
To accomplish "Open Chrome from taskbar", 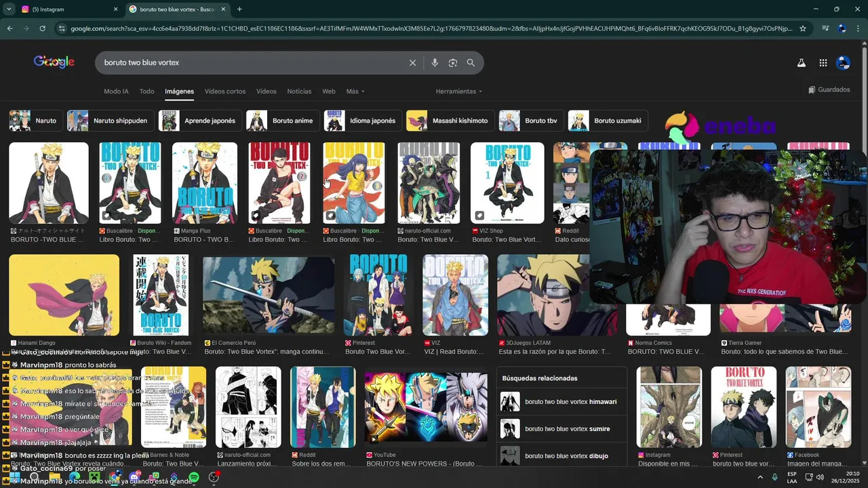I will point(116,477).
